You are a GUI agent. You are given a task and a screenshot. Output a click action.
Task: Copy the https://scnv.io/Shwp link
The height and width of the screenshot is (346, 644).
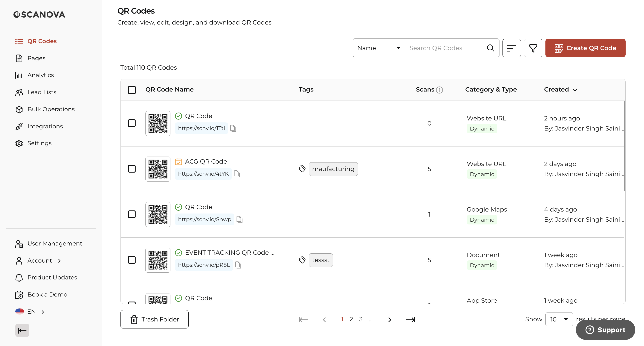239,219
